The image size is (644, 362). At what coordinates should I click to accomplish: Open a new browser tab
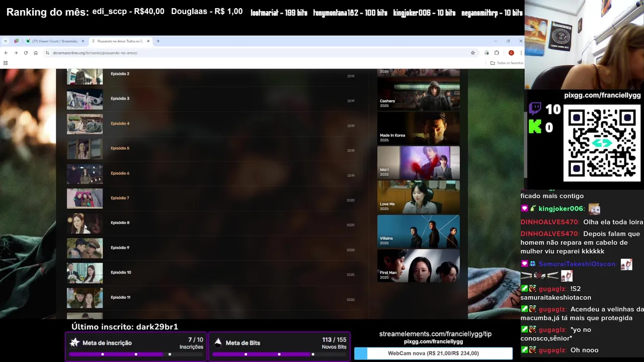tap(158, 41)
